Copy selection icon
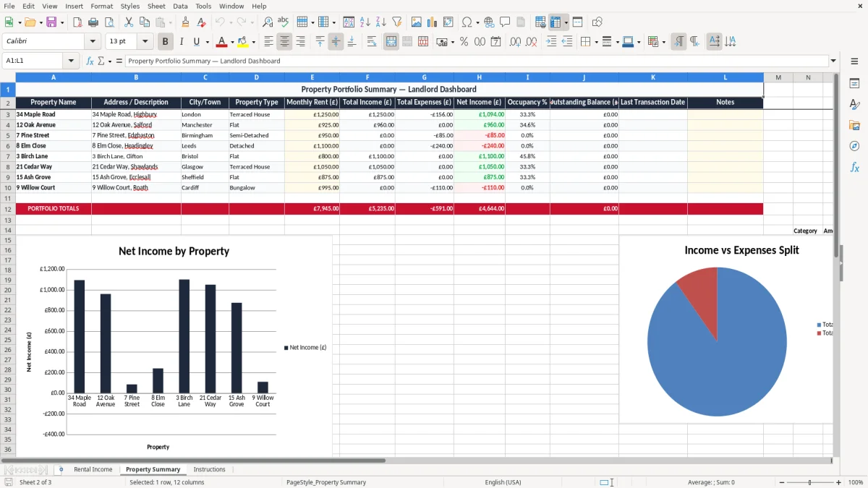The height and width of the screenshot is (488, 868). 143,22
